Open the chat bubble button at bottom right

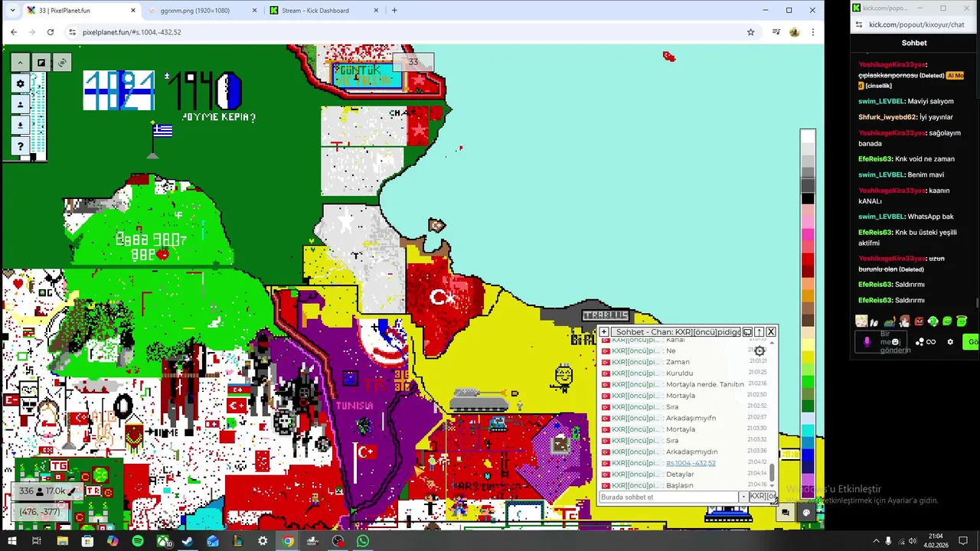point(786,513)
